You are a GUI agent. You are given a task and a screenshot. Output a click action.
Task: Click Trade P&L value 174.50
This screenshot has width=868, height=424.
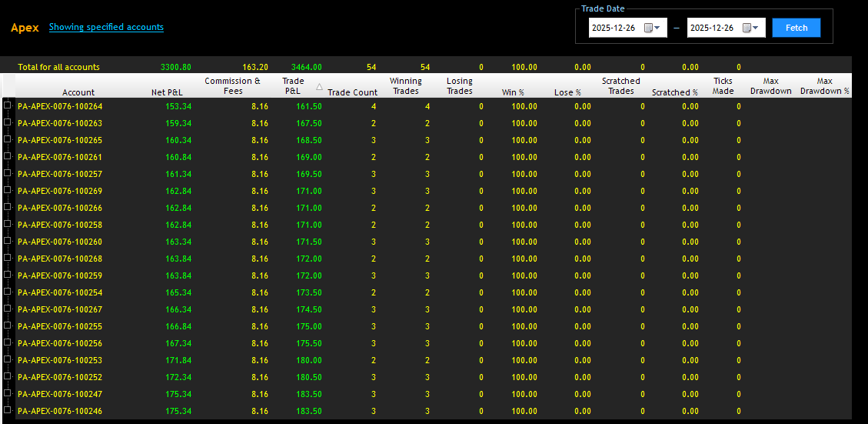pyautogui.click(x=309, y=309)
